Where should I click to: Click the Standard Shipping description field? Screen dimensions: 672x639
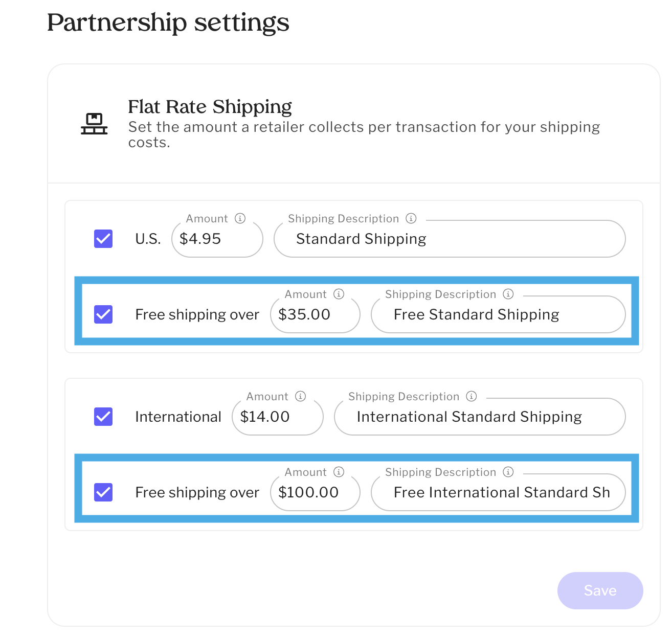(449, 239)
